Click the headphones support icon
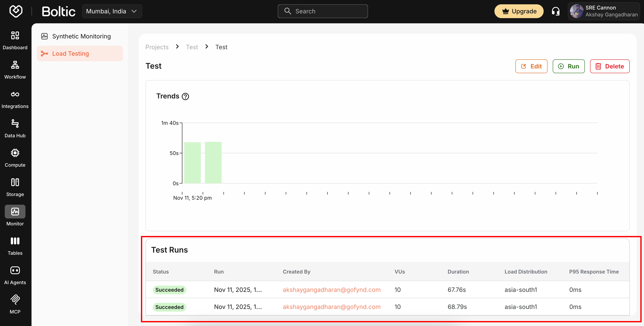The width and height of the screenshot is (644, 326). pos(556,11)
